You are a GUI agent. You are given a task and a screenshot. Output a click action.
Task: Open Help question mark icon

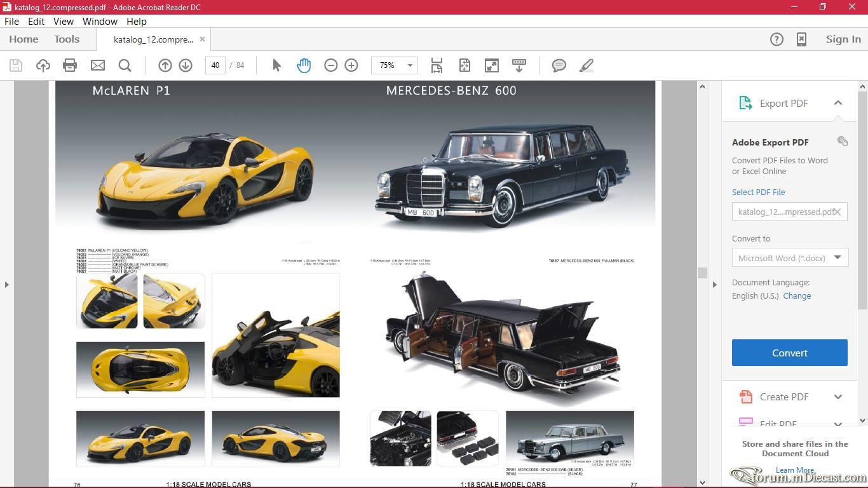click(776, 39)
